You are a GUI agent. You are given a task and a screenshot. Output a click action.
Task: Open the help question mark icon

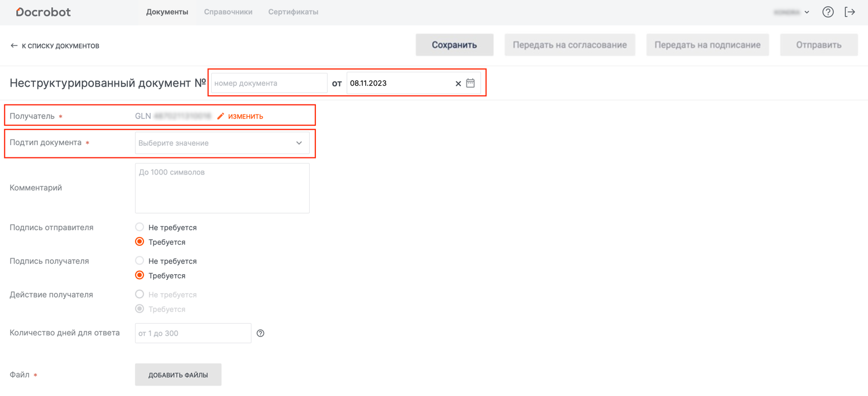[828, 12]
